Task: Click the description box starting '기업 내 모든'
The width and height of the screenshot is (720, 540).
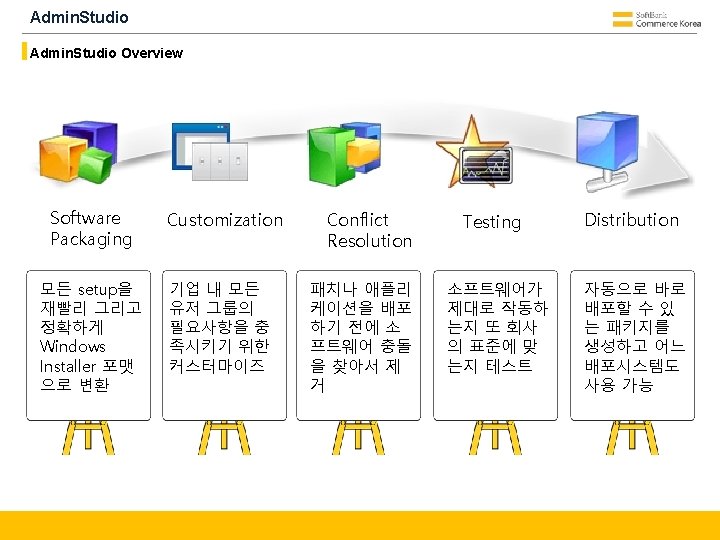Action: point(225,345)
